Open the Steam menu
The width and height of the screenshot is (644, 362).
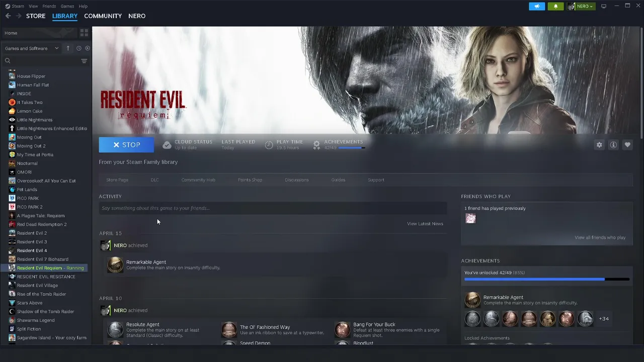click(x=15, y=6)
